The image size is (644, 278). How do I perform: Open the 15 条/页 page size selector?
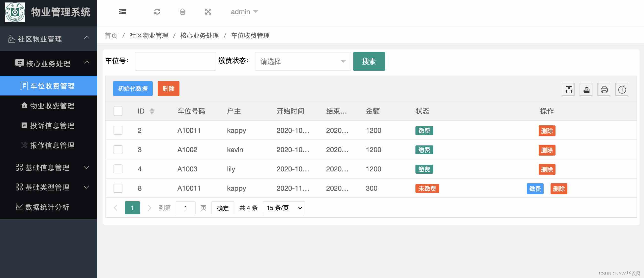click(x=284, y=208)
